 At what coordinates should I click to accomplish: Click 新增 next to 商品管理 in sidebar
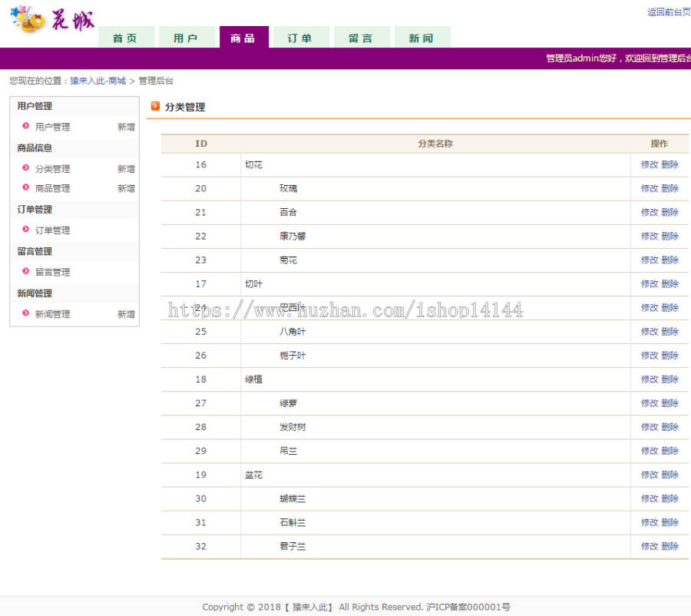126,188
